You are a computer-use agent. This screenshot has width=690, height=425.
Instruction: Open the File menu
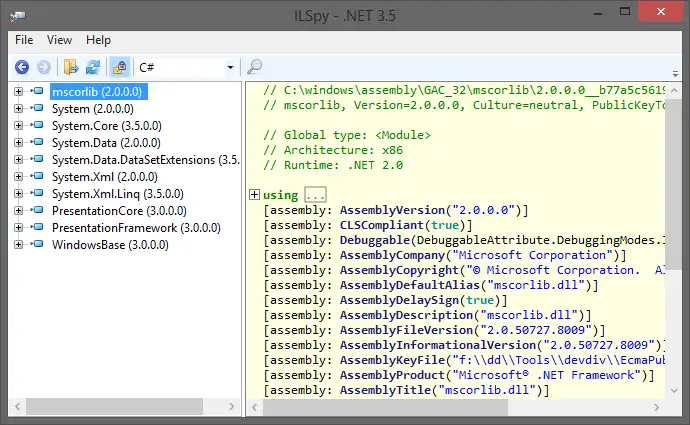[24, 40]
